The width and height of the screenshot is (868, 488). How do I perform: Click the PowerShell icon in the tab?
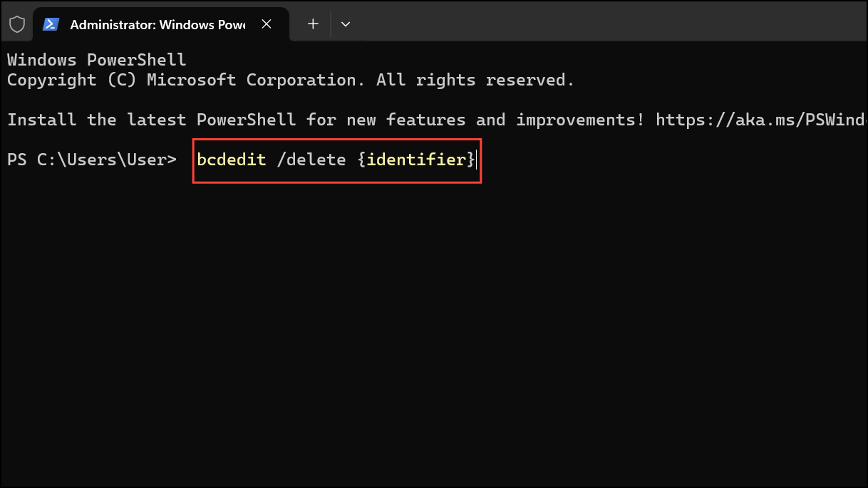pyautogui.click(x=51, y=24)
